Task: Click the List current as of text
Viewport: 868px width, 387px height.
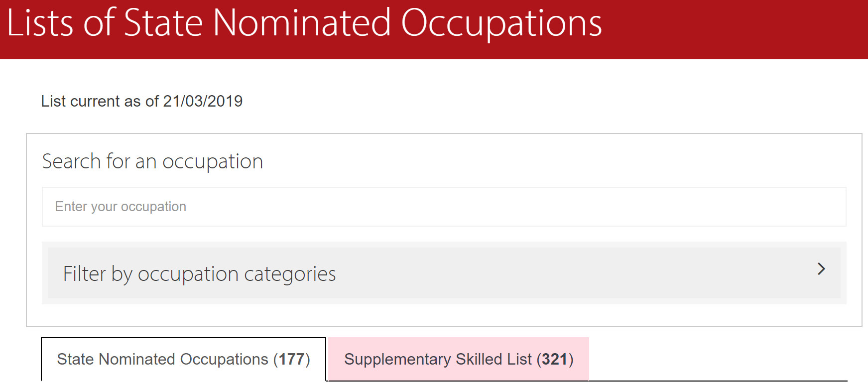Action: [100, 101]
